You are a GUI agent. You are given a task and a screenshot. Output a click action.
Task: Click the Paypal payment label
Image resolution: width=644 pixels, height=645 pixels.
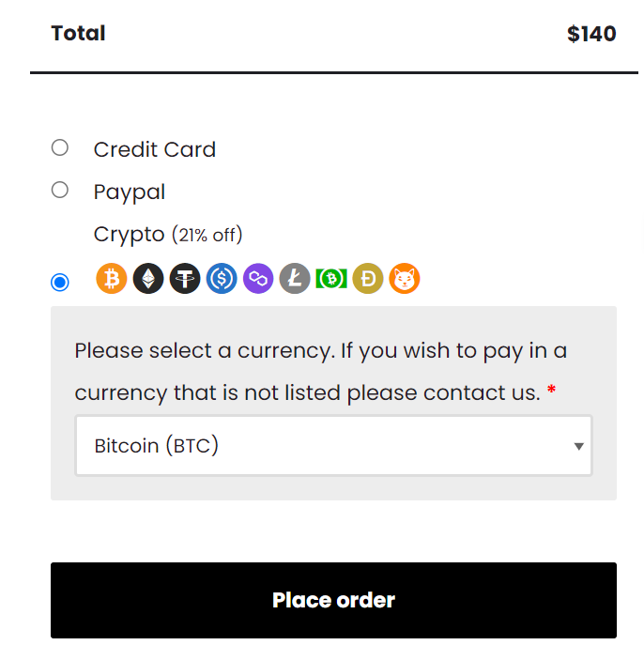pos(130,192)
